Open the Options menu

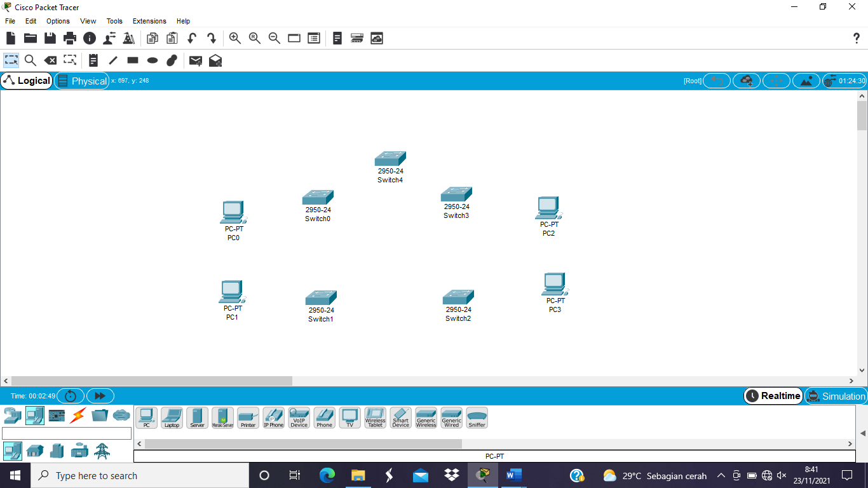point(58,21)
